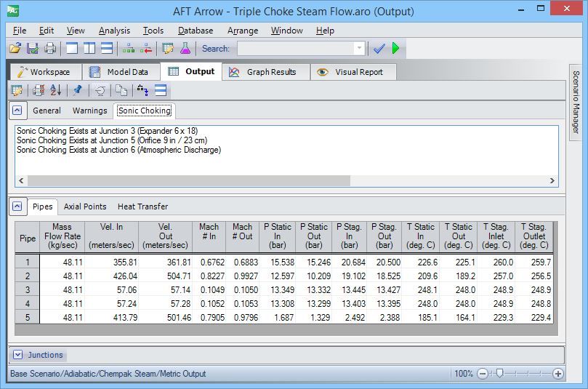Select row header for Pipe 5
Viewport: 588px width, 389px height.
coord(27,317)
